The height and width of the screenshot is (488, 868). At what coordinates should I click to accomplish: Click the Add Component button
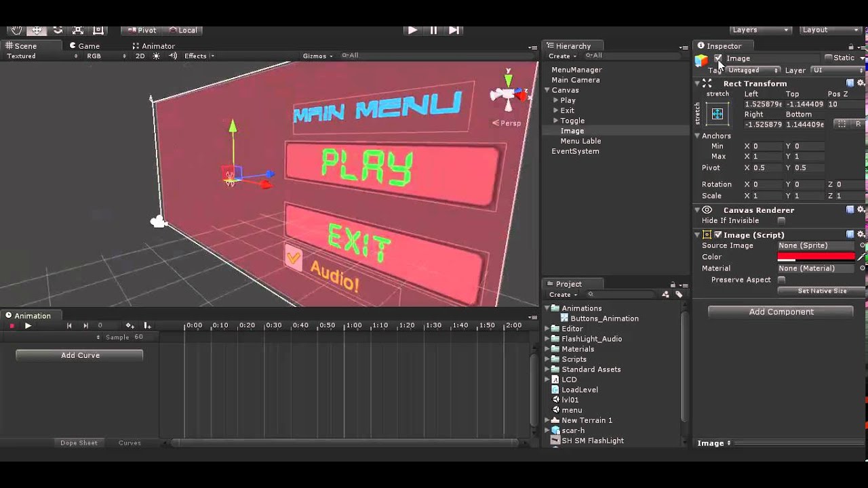tap(781, 312)
